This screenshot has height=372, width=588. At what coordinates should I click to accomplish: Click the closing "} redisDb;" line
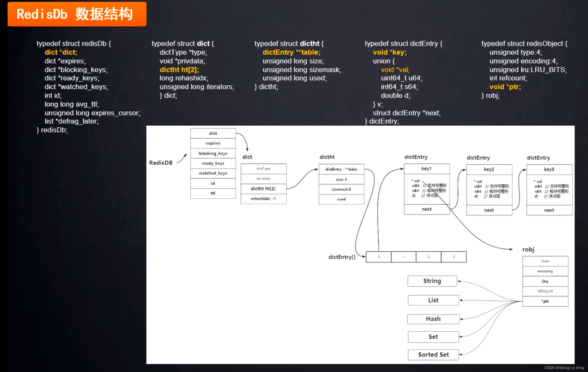point(52,130)
